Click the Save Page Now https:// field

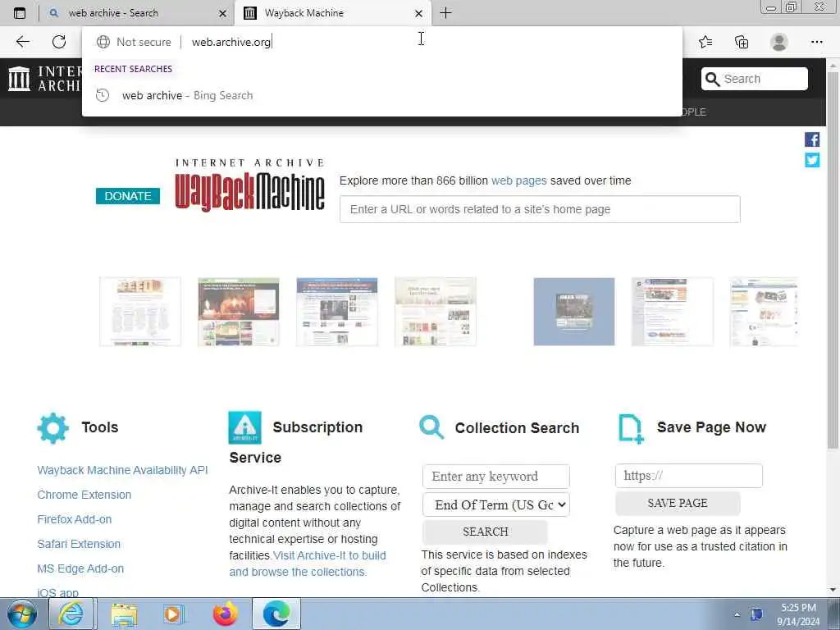coord(689,476)
